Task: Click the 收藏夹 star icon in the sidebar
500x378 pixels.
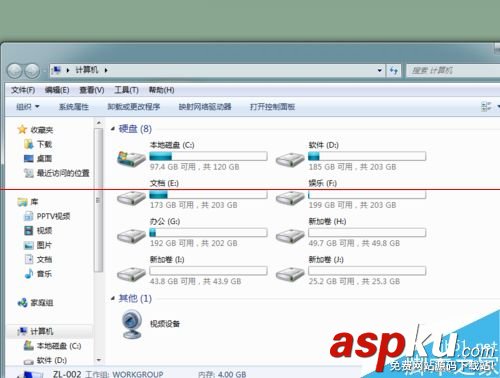Action: pos(22,129)
